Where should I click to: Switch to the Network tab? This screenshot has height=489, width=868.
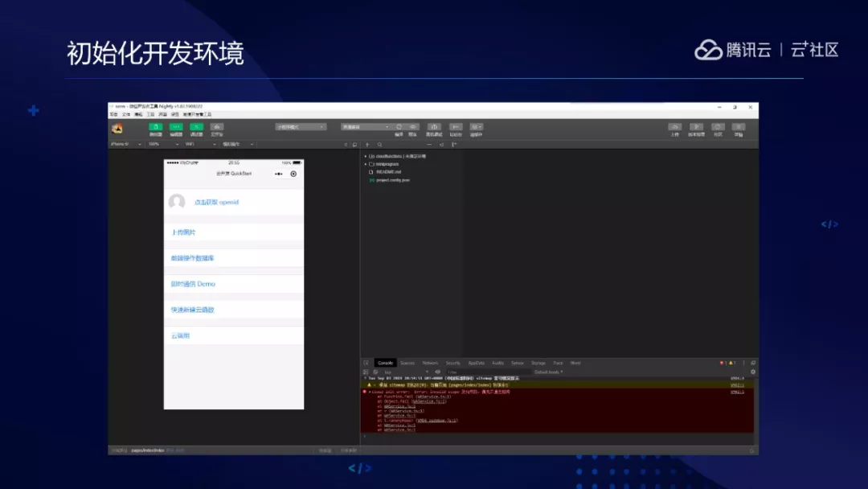[x=430, y=363]
